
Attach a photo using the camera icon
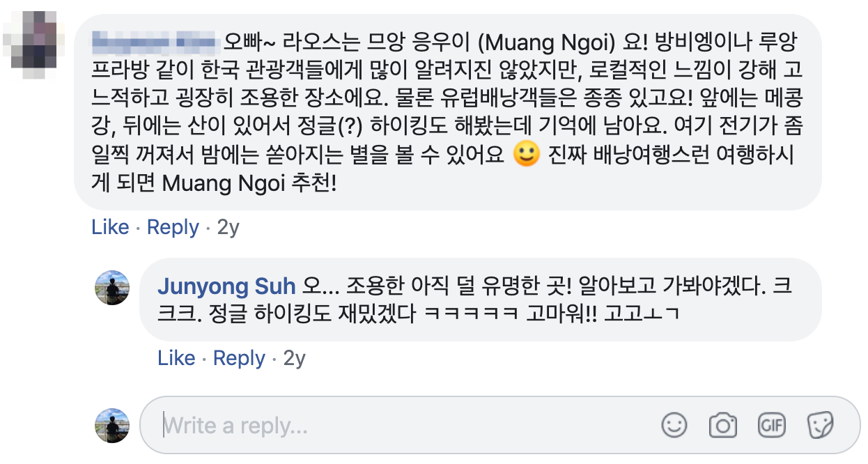point(724,424)
